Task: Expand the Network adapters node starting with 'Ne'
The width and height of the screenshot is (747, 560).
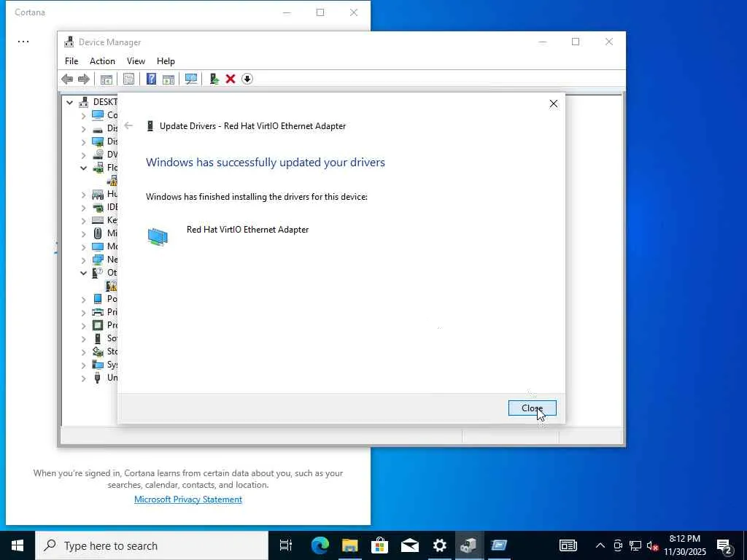Action: (x=83, y=260)
